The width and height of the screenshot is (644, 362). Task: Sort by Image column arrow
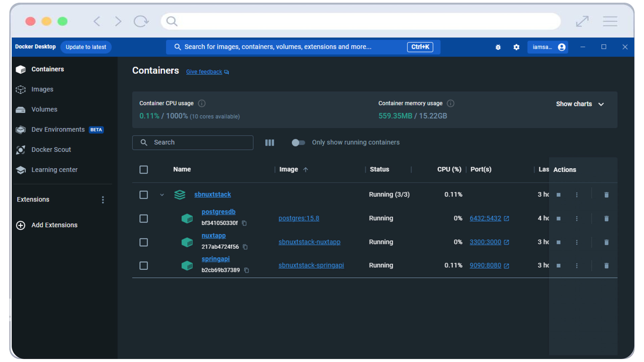coord(306,170)
